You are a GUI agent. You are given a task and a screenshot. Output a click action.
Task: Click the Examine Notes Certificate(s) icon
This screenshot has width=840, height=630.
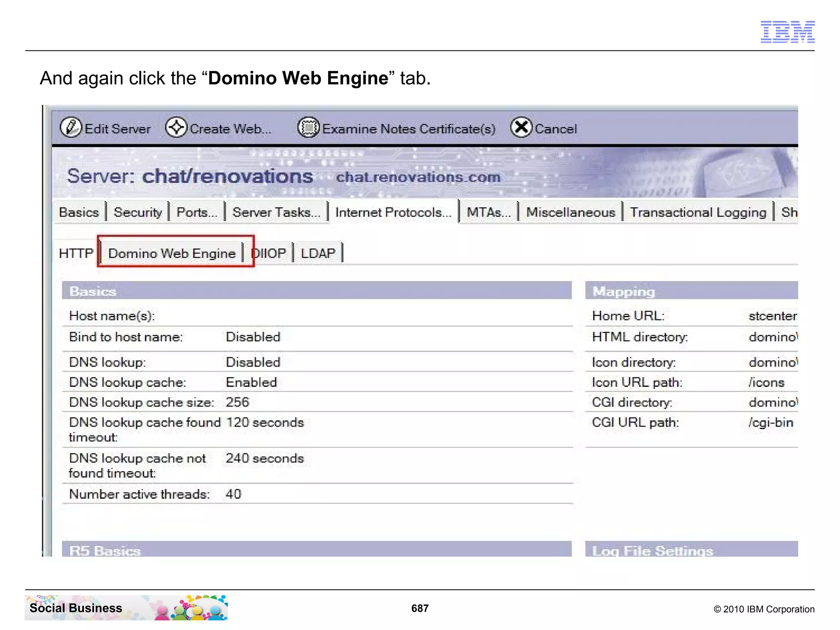click(308, 128)
